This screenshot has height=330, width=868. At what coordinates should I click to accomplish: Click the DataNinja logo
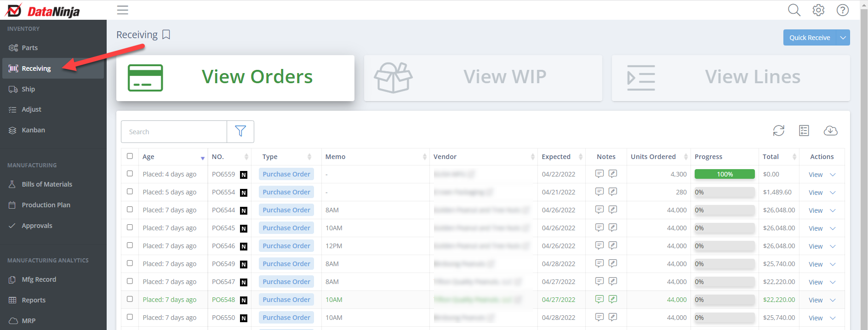[x=43, y=11]
